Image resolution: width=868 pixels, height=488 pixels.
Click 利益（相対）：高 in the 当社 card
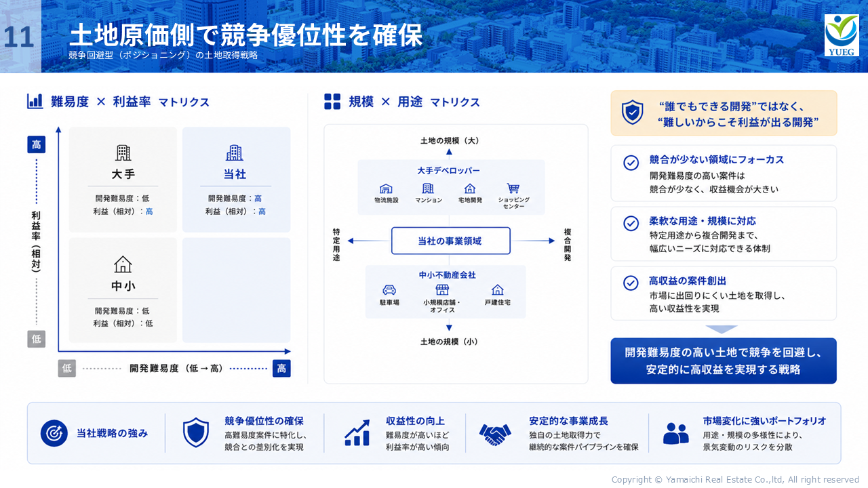click(235, 211)
